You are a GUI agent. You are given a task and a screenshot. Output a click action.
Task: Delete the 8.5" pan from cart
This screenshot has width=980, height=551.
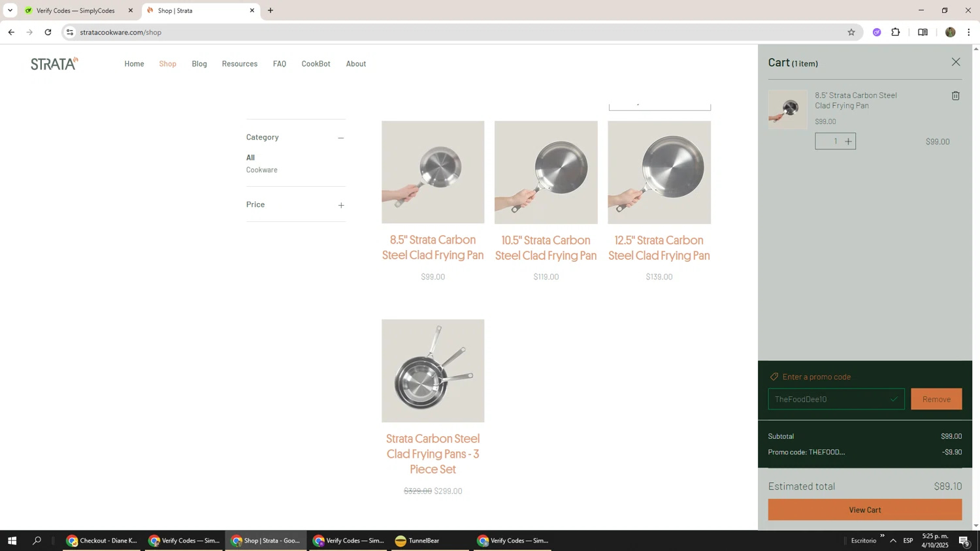(955, 96)
